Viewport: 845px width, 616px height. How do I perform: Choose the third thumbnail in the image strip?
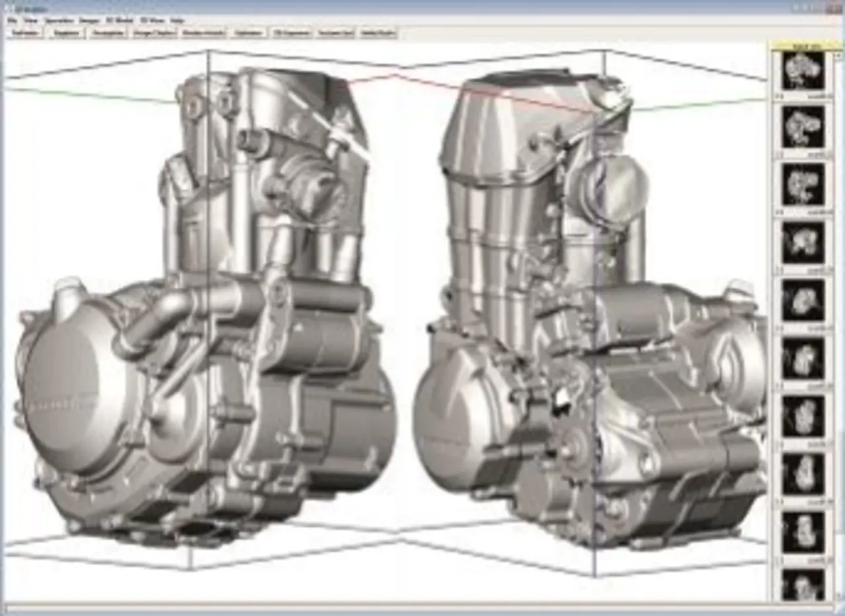pyautogui.click(x=803, y=184)
